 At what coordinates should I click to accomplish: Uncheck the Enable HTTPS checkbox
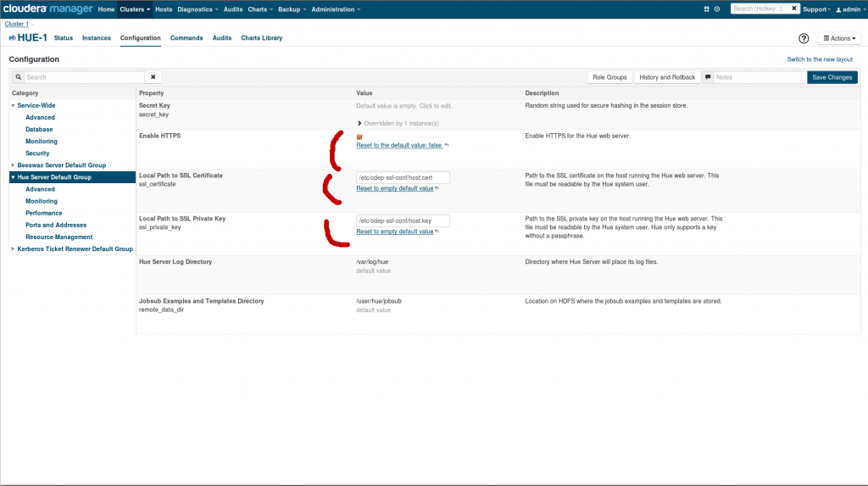tap(359, 137)
